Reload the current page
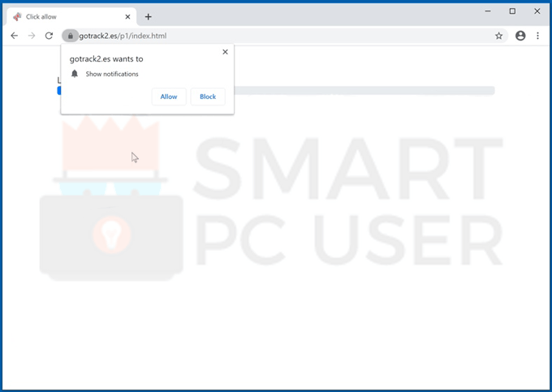Screen dimensions: 552x392 [x=49, y=36]
